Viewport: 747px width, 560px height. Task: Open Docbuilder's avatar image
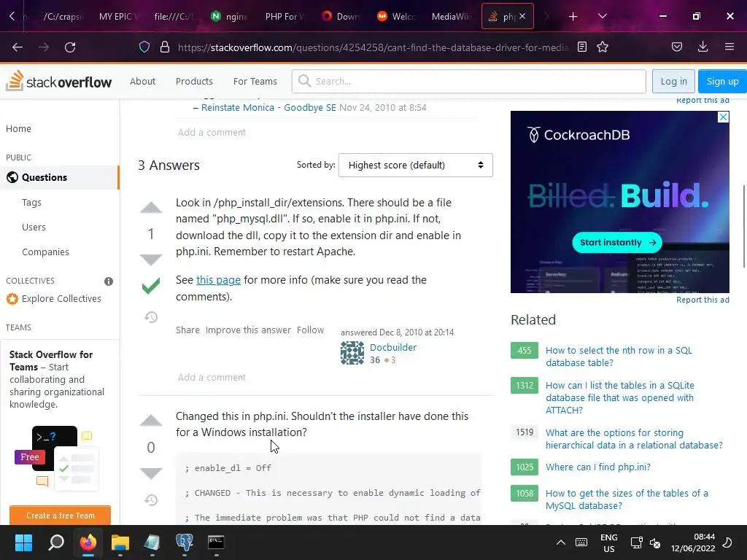[x=352, y=353]
